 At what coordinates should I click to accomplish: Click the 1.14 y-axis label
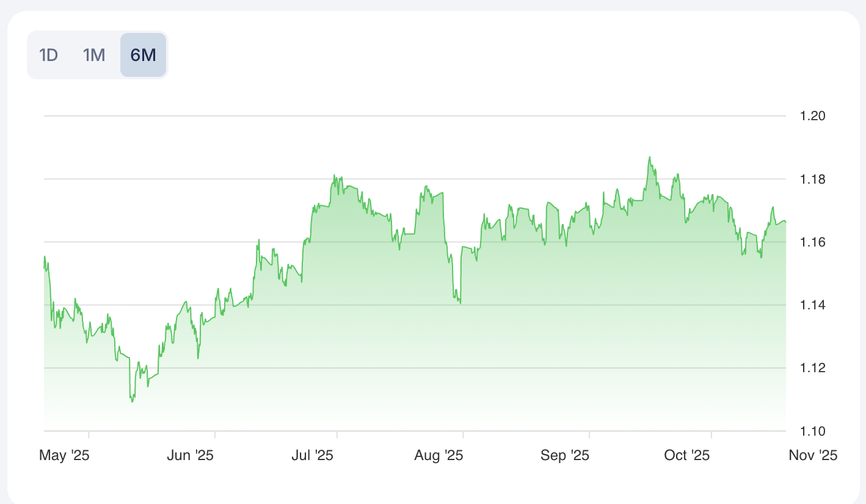point(812,305)
